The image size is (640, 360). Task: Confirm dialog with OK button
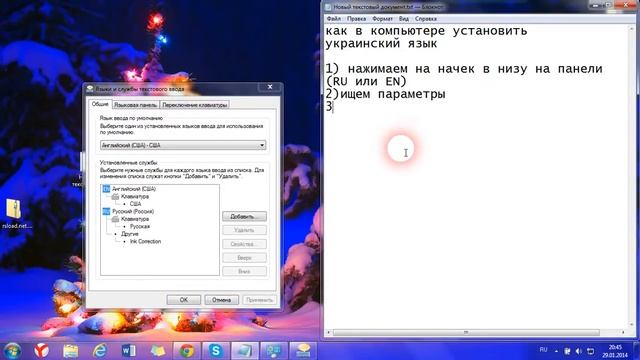tap(184, 300)
